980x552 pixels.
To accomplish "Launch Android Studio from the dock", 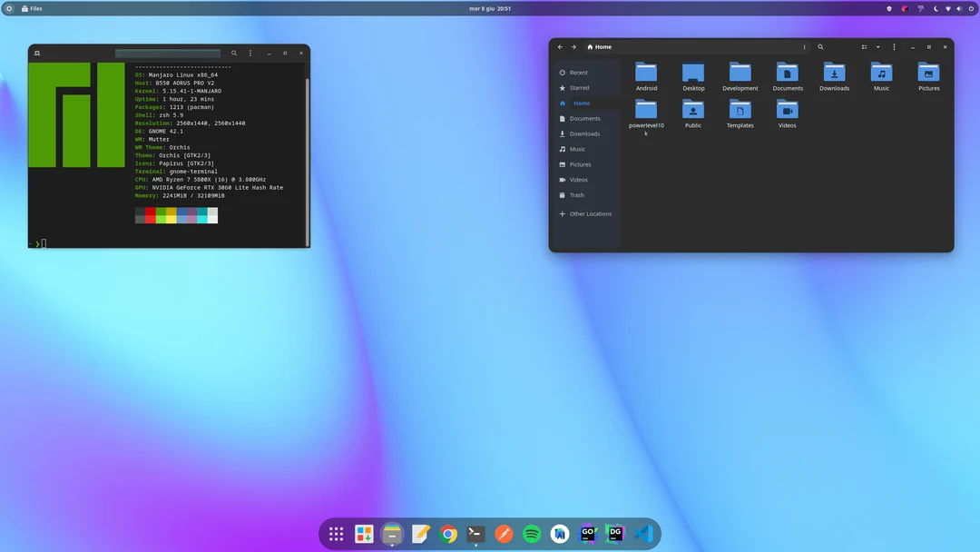I will click(x=559, y=534).
